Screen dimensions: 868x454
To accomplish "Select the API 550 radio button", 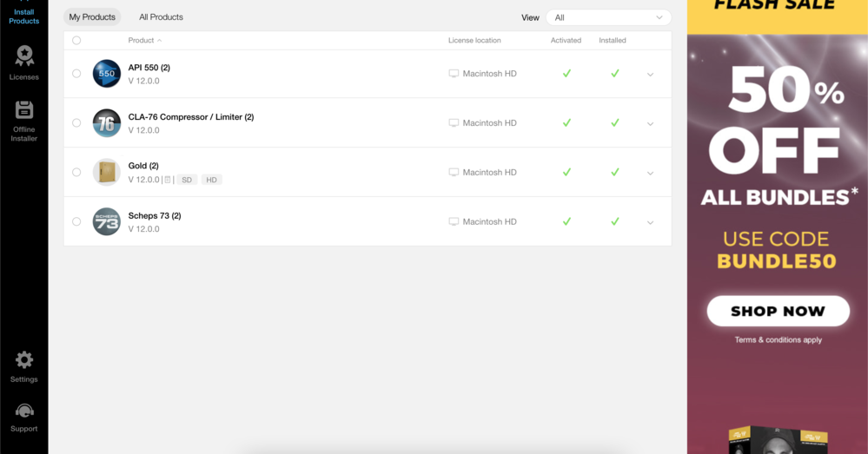I will click(x=76, y=74).
